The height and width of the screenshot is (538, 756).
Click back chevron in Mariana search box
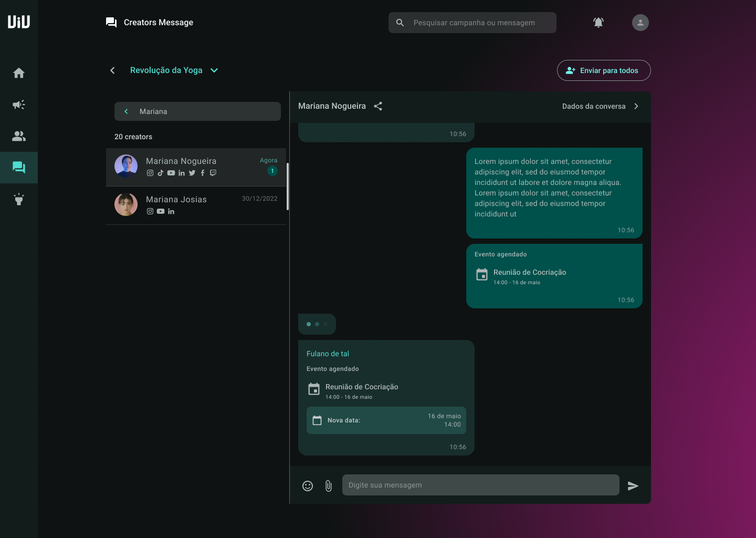(x=126, y=111)
